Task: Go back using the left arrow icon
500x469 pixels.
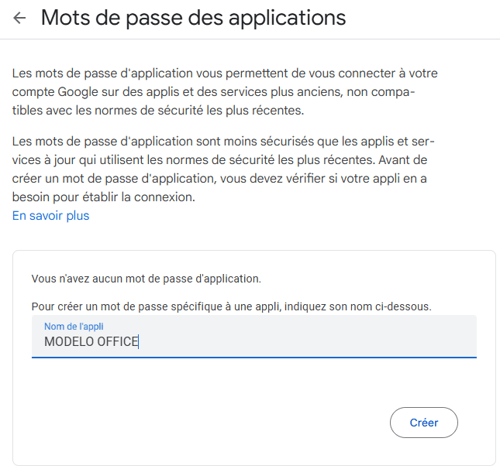Action: [19, 18]
